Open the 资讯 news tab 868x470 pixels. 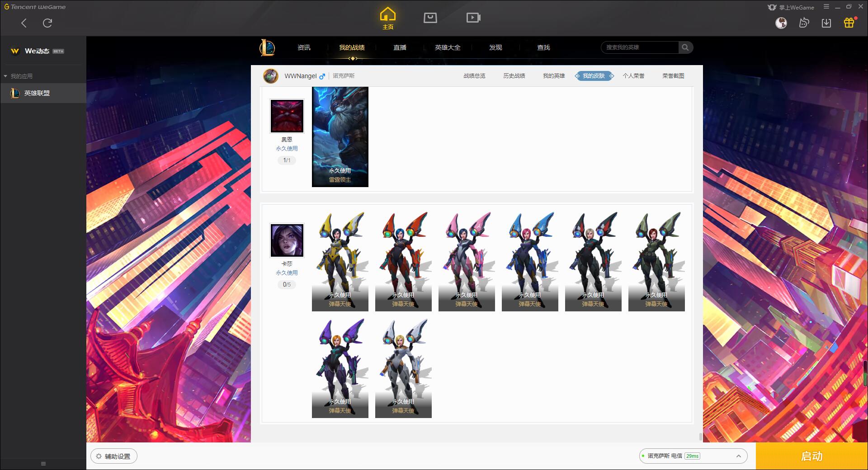pyautogui.click(x=304, y=47)
